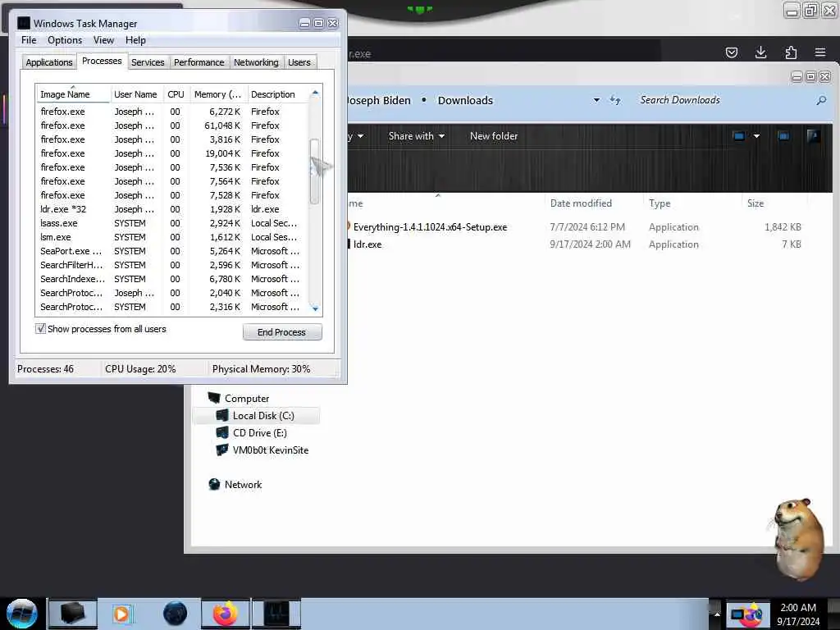Switch to Task Manager taskbar button
This screenshot has height=630, width=840.
tap(276, 614)
